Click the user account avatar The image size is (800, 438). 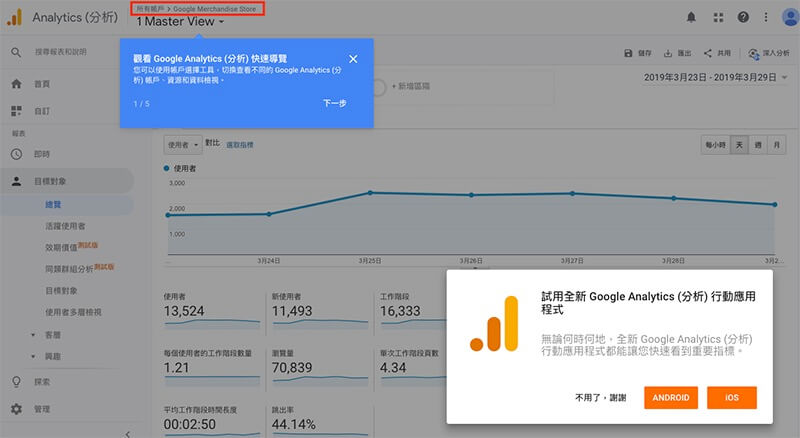(790, 17)
